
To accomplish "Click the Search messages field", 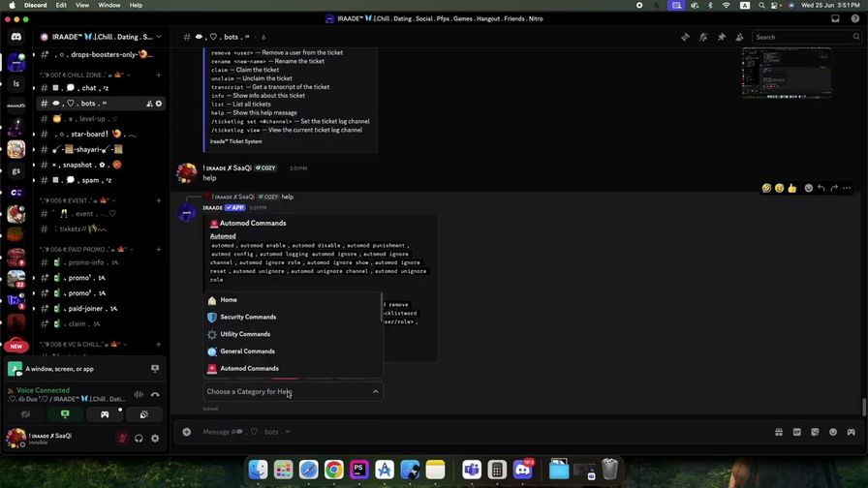I will point(807,37).
